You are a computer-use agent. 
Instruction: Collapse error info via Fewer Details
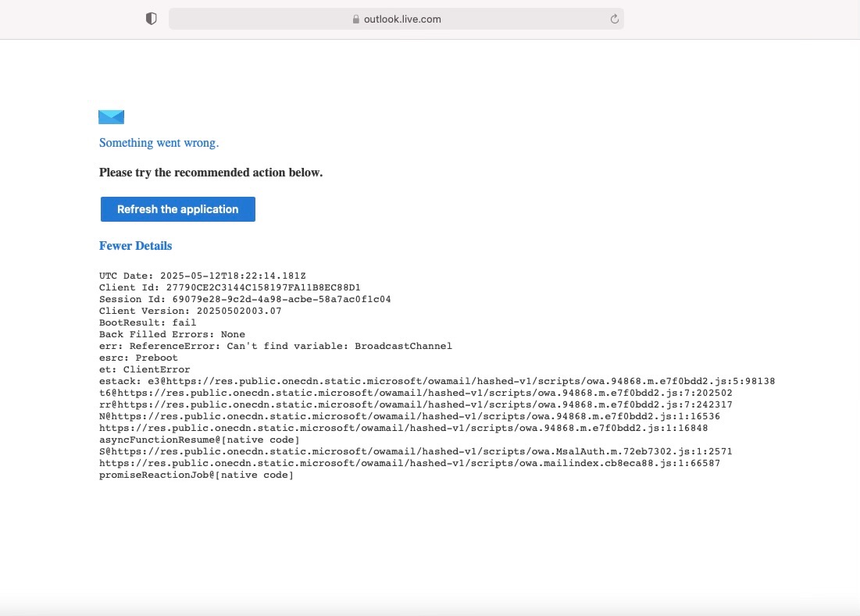click(135, 245)
